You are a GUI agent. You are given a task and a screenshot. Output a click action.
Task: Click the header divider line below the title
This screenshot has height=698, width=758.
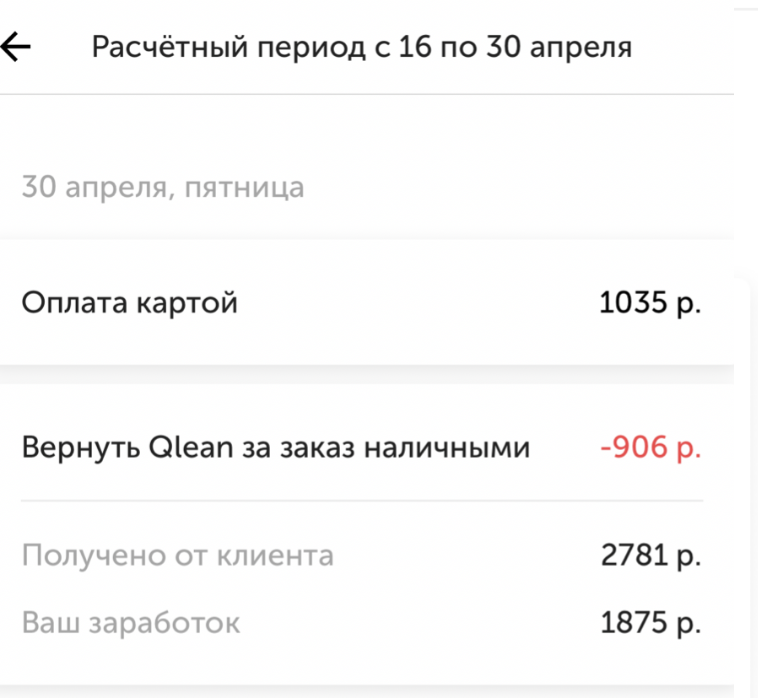(x=366, y=95)
